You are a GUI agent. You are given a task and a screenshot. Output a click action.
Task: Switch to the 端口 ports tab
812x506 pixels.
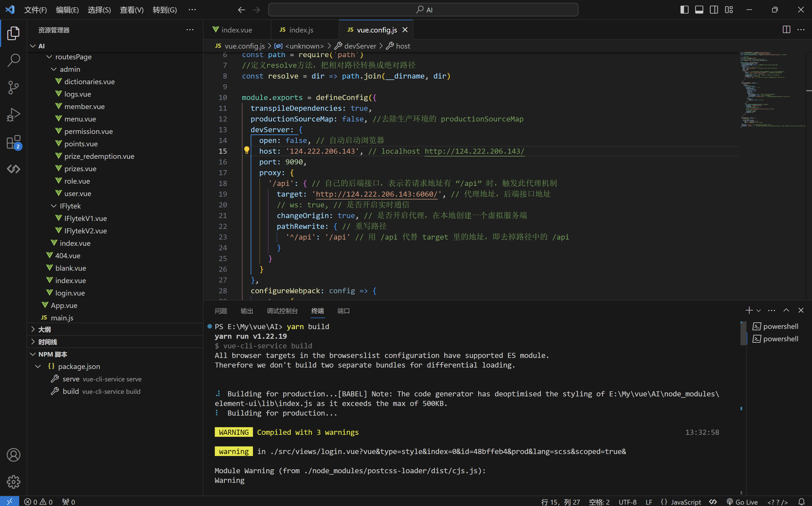tap(343, 311)
